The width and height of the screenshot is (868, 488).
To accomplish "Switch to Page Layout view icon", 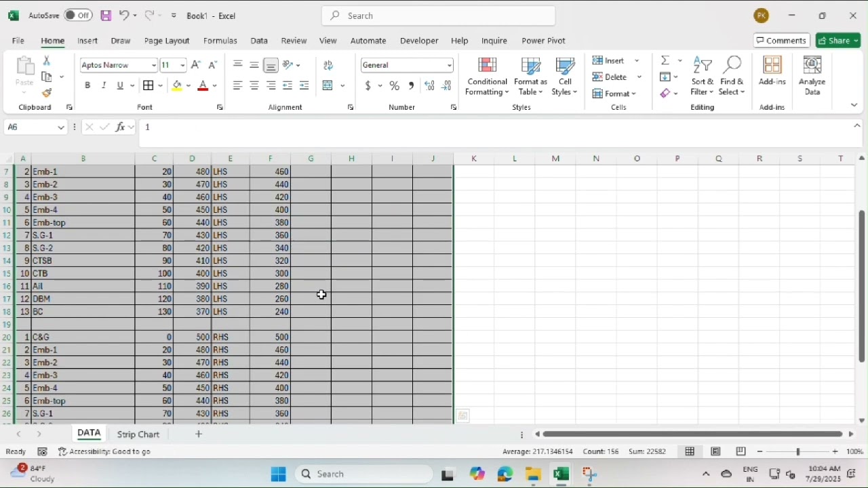I will pyautogui.click(x=715, y=451).
